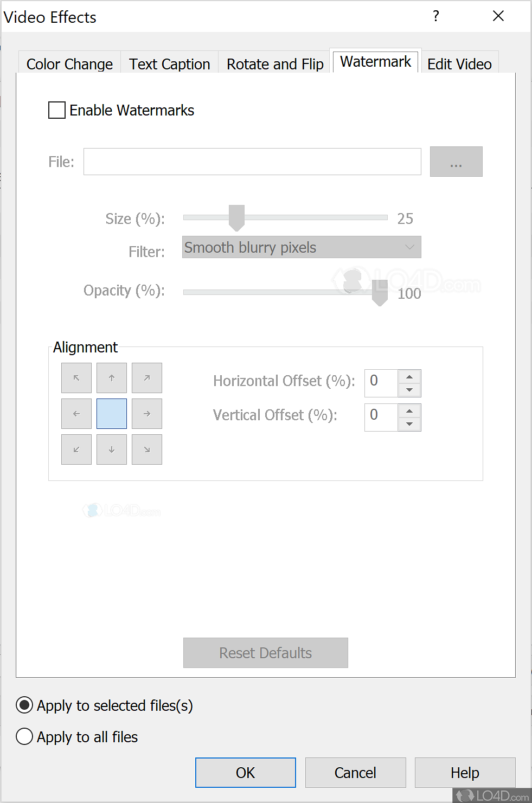Select top-right alignment arrow button
The width and height of the screenshot is (532, 803).
point(147,378)
